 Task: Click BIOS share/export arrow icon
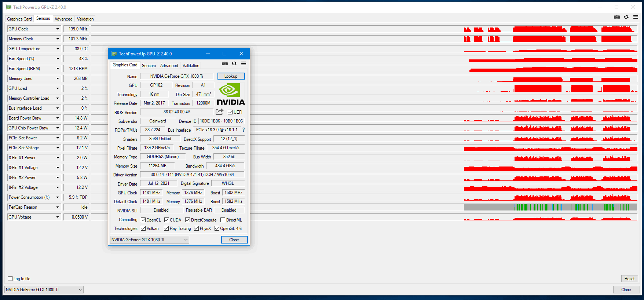(x=219, y=112)
